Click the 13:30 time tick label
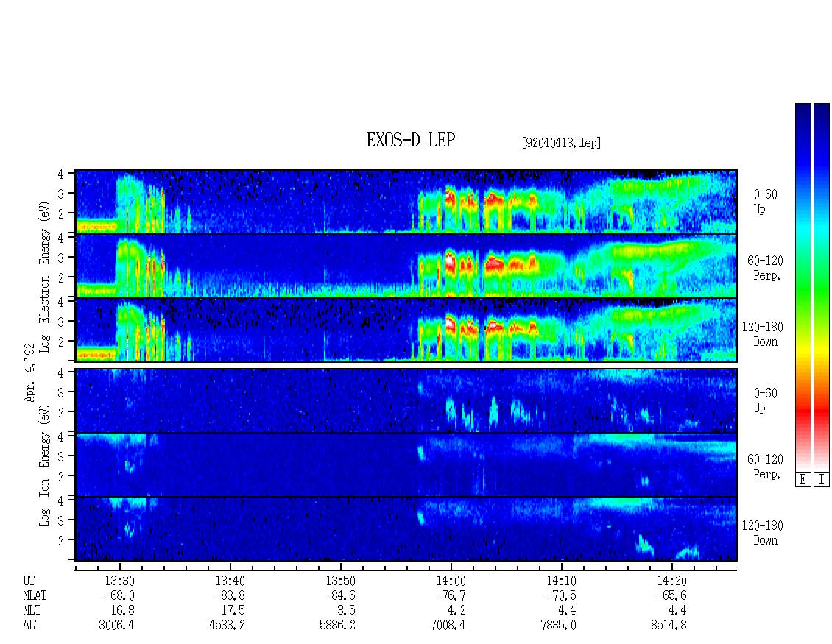Image resolution: width=832 pixels, height=644 pixels. tap(119, 581)
